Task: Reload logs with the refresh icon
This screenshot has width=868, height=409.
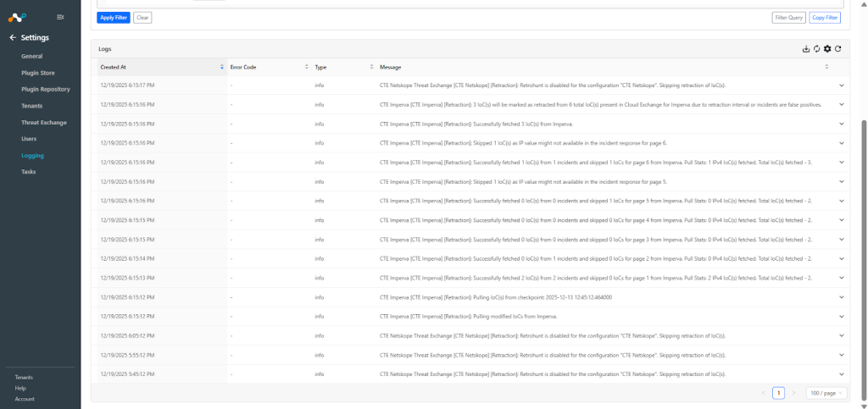Action: (x=838, y=49)
